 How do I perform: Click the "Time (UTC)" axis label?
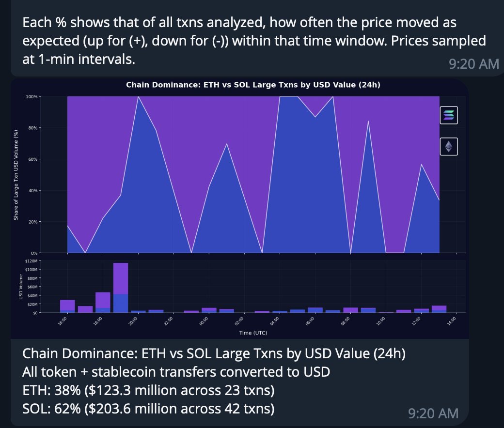(x=252, y=333)
